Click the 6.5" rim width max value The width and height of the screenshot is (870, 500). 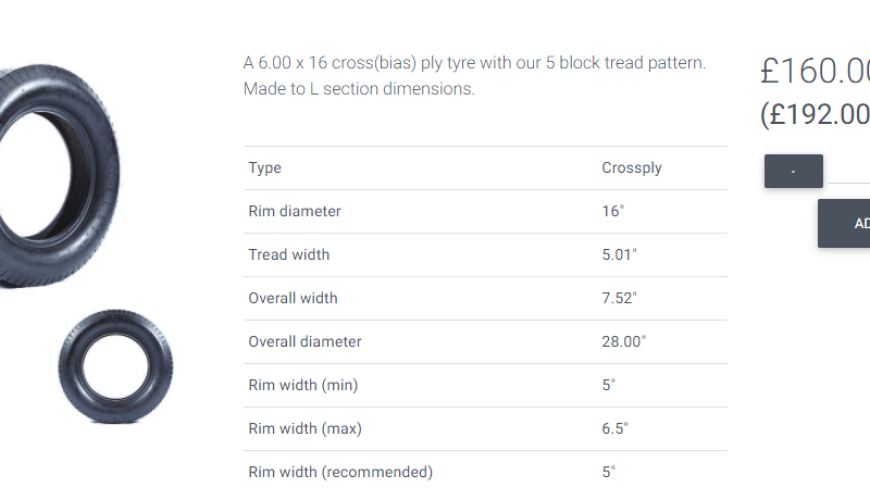pos(614,429)
